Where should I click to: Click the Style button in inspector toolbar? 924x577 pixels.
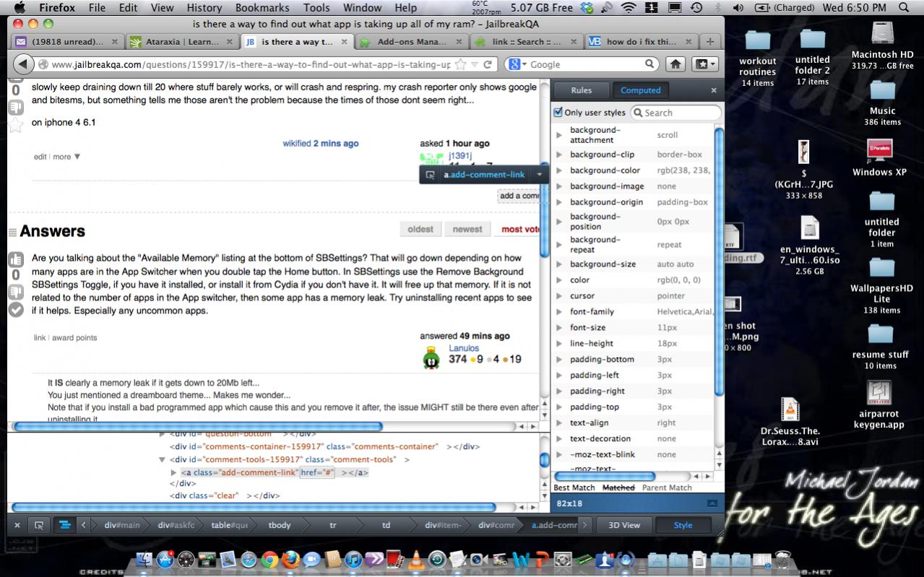tap(683, 525)
